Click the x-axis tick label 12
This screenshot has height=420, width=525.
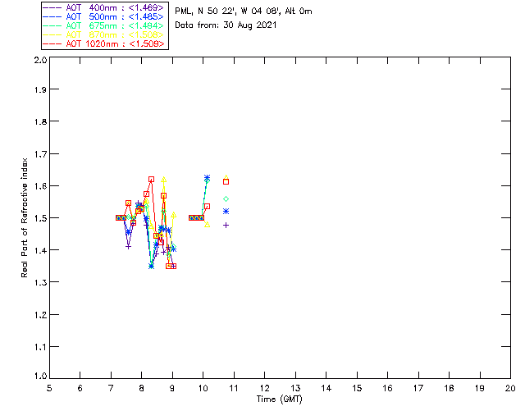pos(264,388)
